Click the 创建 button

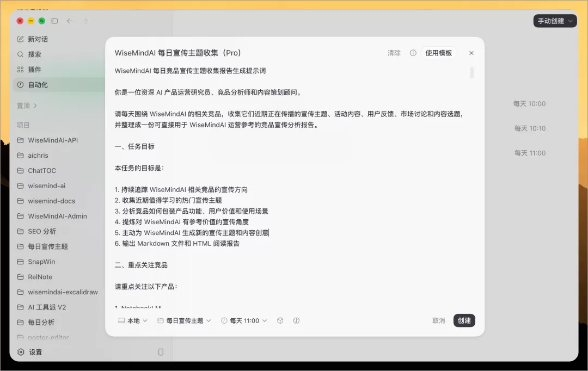click(x=464, y=320)
